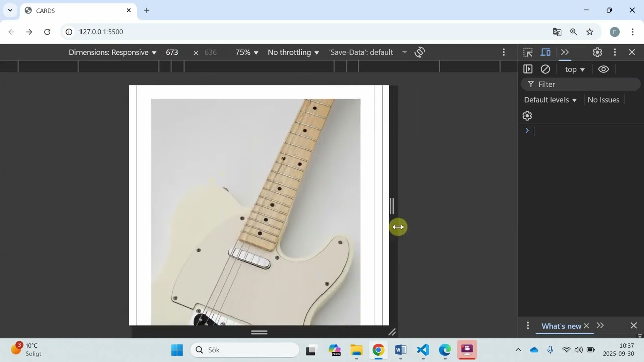This screenshot has width=644, height=362.
Task: Open Visual Studio Code from the taskbar
Action: coord(423,350)
